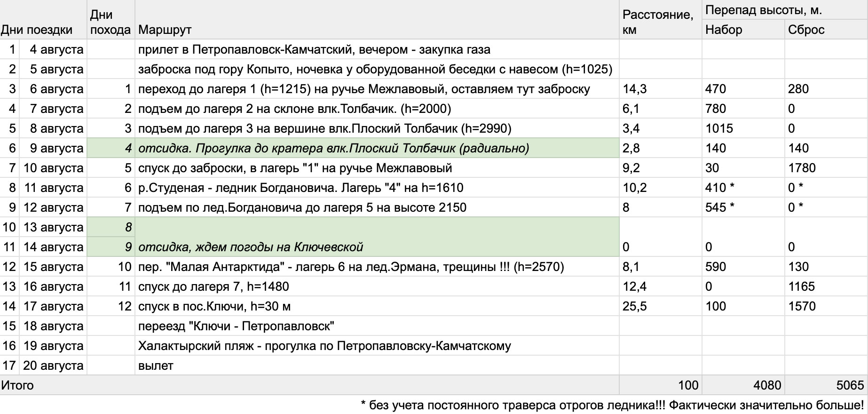Click green hike-day cell 8
The width and height of the screenshot is (868, 414).
(x=111, y=227)
